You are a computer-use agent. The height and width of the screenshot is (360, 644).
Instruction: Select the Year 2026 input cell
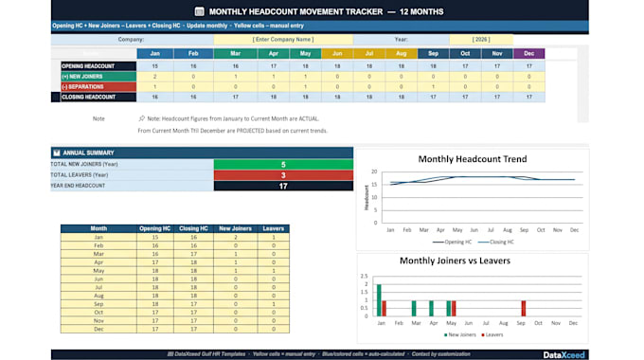[481, 40]
